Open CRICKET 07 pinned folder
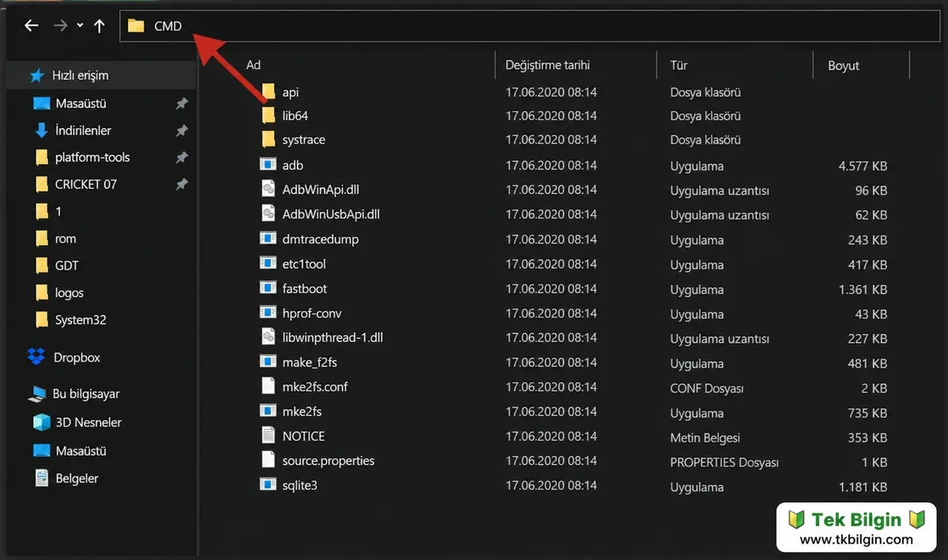 (x=86, y=184)
